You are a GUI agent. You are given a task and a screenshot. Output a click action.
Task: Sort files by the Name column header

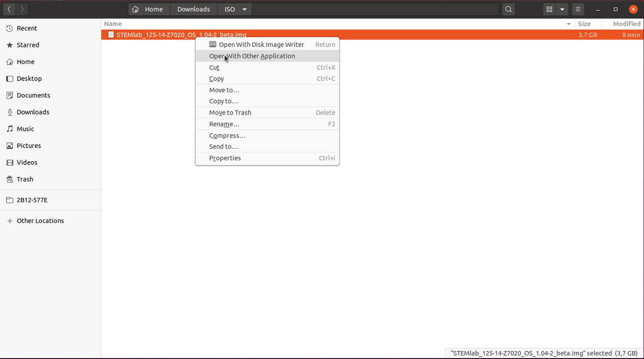point(338,24)
